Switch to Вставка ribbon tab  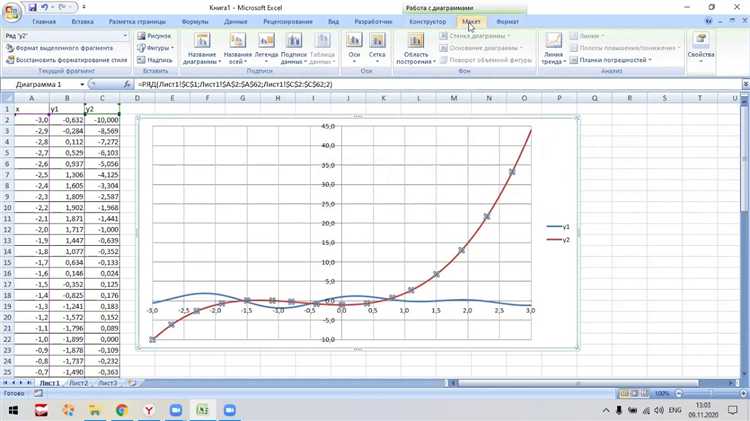coord(82,22)
